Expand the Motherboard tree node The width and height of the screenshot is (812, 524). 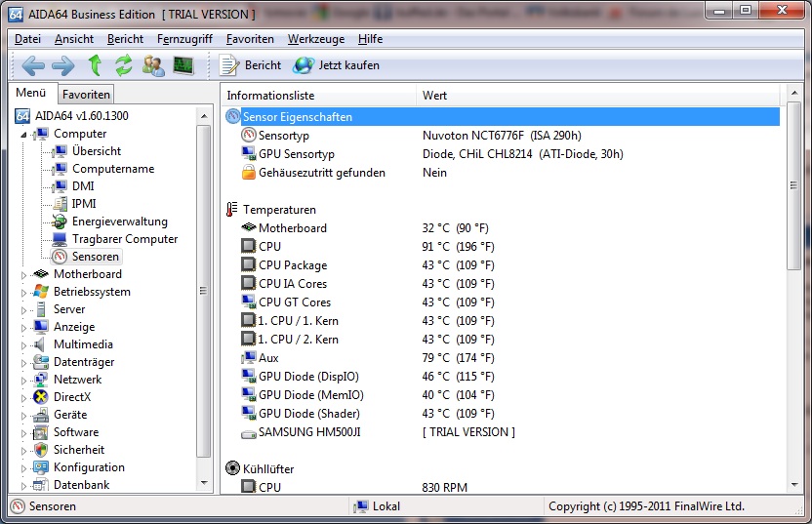[23, 275]
